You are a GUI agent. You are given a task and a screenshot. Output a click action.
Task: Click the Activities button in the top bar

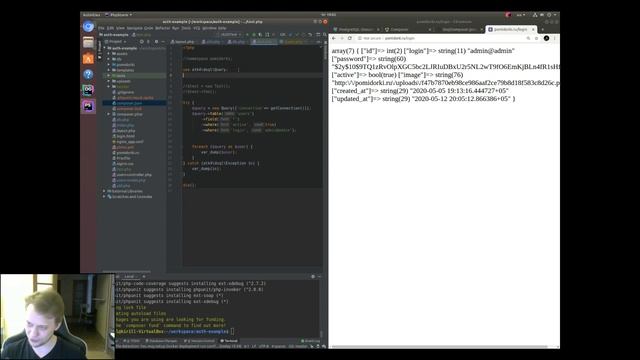point(91,15)
